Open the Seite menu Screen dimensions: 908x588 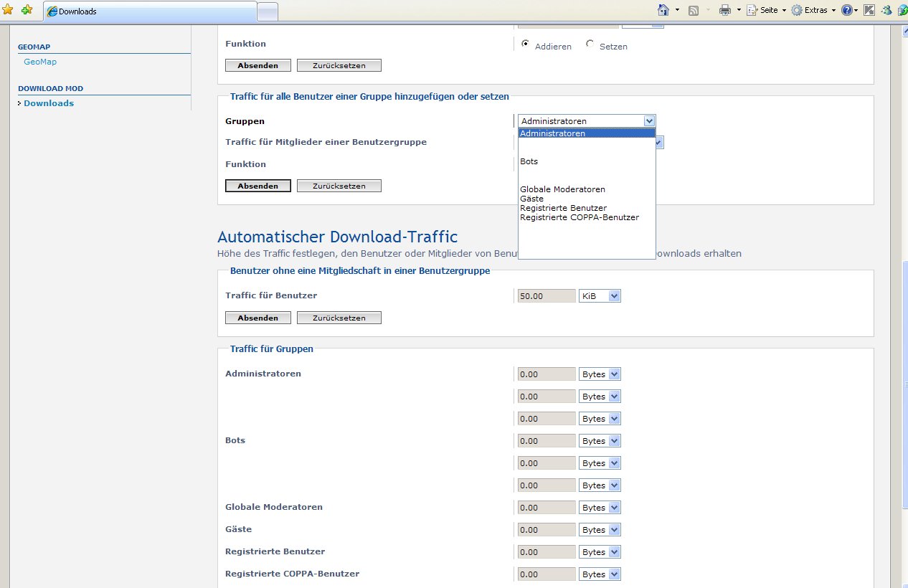click(768, 10)
